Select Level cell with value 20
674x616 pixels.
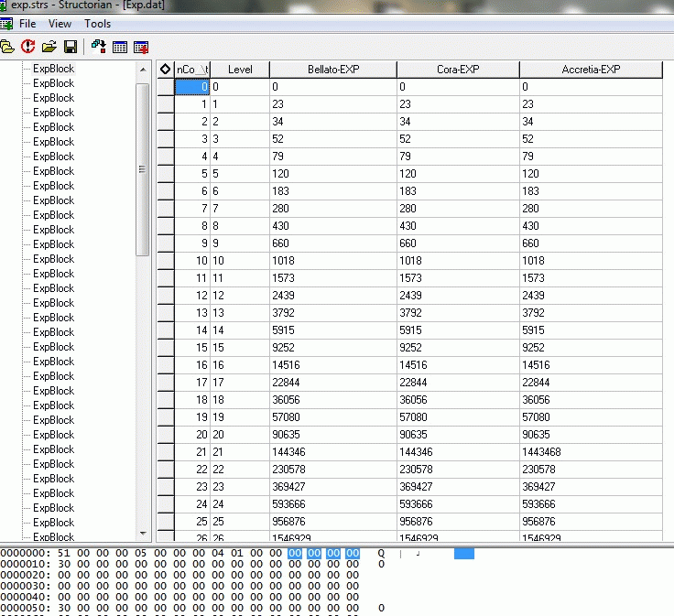[240, 435]
